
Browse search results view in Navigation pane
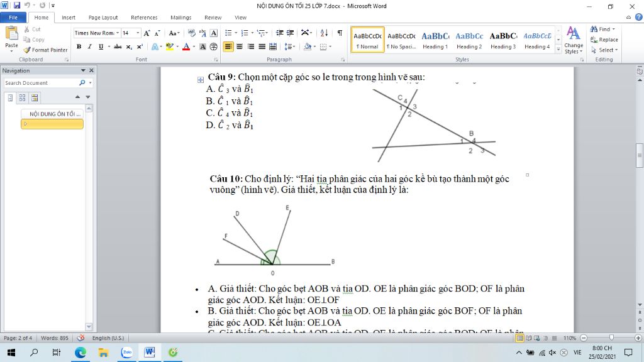(x=35, y=97)
